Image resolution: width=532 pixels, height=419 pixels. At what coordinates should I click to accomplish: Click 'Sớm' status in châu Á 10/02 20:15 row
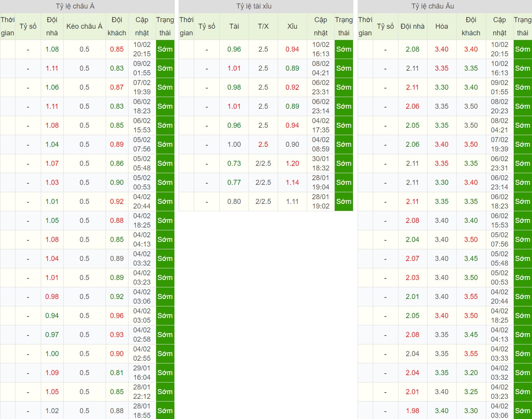tap(165, 49)
